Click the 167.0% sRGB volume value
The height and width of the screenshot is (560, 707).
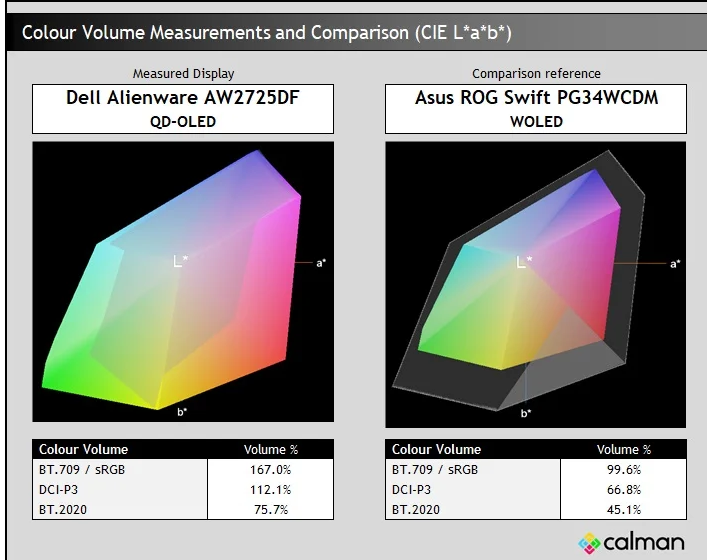[x=271, y=470]
